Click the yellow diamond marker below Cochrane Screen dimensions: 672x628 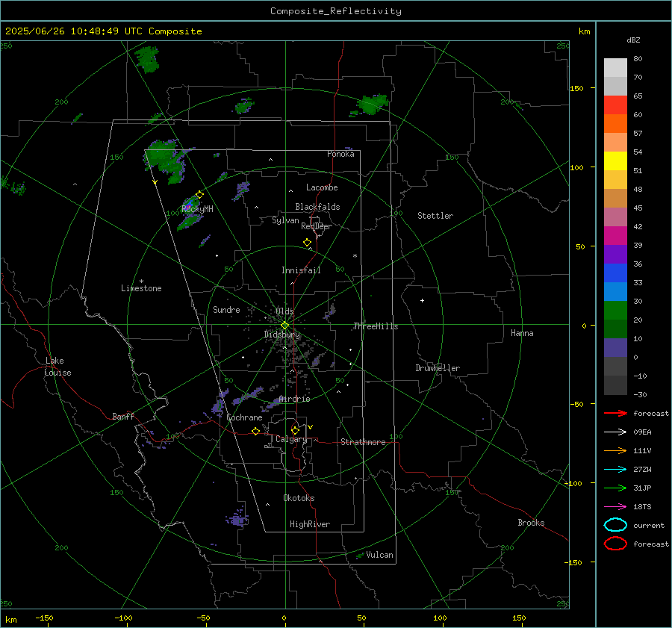click(256, 432)
